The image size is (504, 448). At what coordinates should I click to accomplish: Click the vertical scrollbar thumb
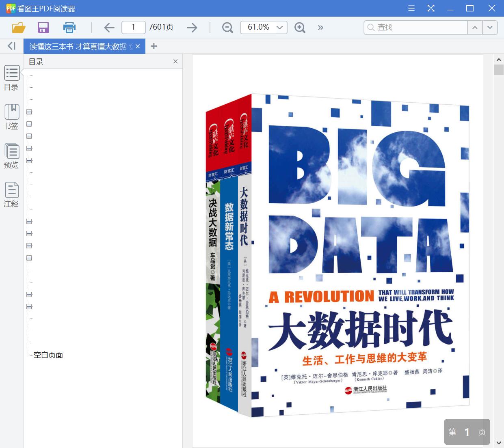click(499, 69)
